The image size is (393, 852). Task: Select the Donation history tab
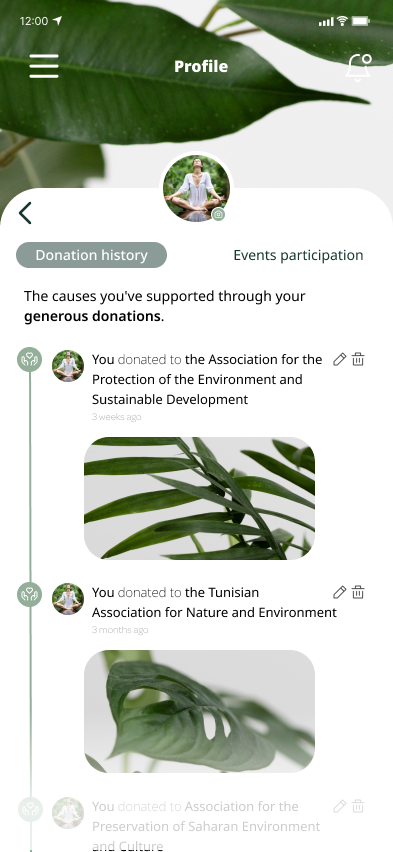pyautogui.click(x=91, y=255)
